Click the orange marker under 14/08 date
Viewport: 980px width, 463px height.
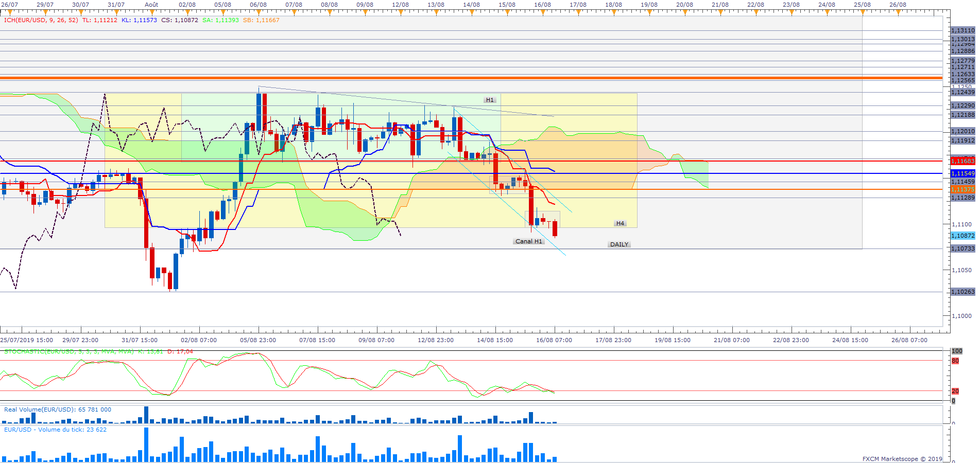472,12
